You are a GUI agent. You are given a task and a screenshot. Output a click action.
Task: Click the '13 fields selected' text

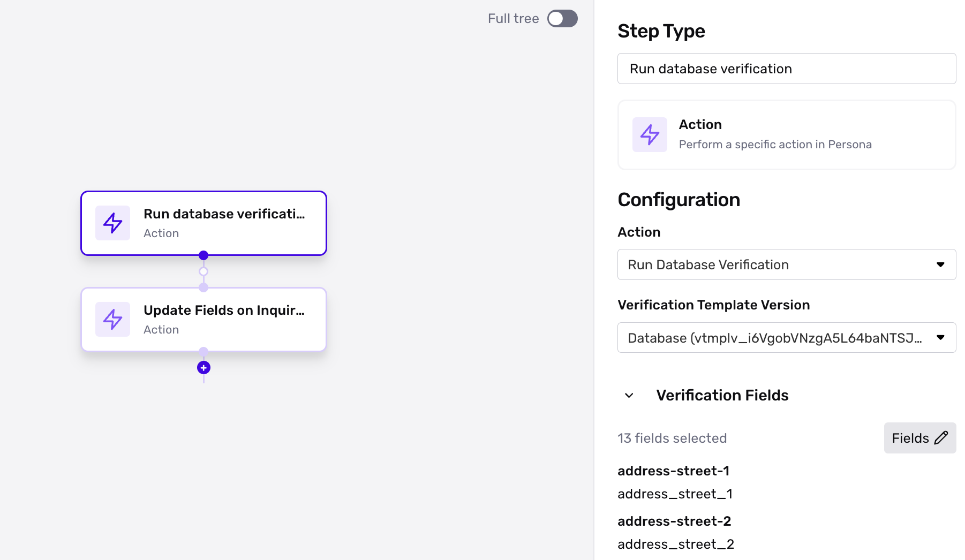(672, 438)
